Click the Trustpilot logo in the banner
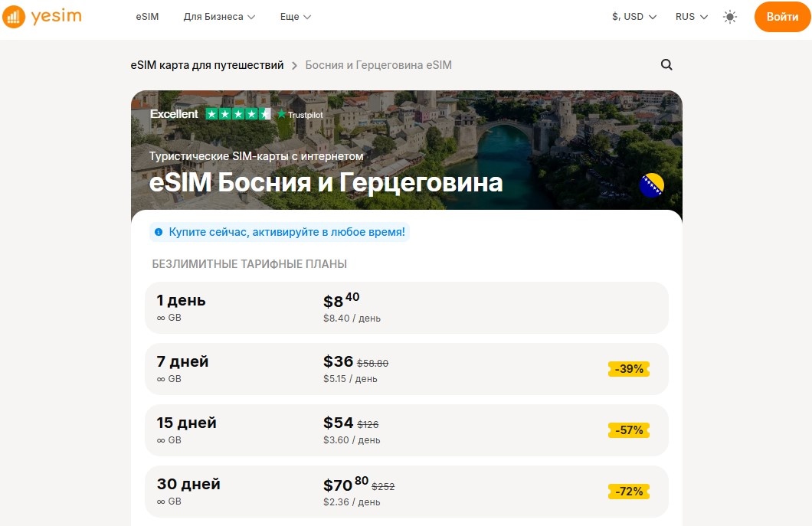The height and width of the screenshot is (526, 812). click(302, 113)
